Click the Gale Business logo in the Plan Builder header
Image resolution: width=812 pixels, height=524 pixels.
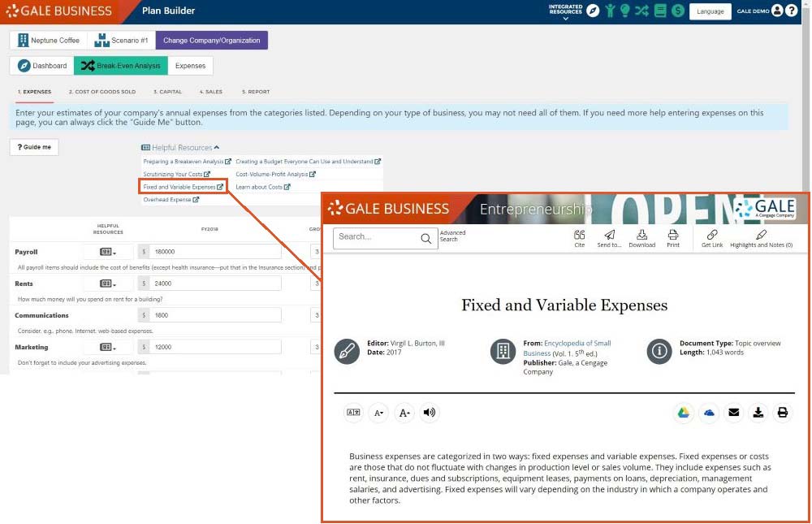[59, 11]
